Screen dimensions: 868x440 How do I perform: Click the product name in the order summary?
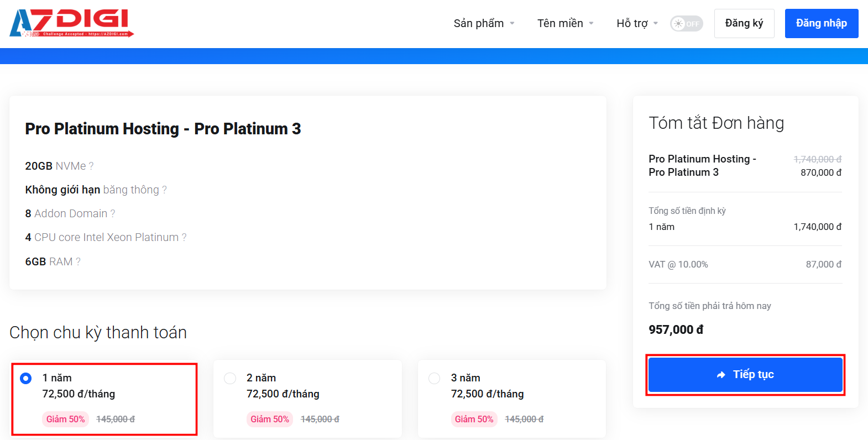pos(703,166)
